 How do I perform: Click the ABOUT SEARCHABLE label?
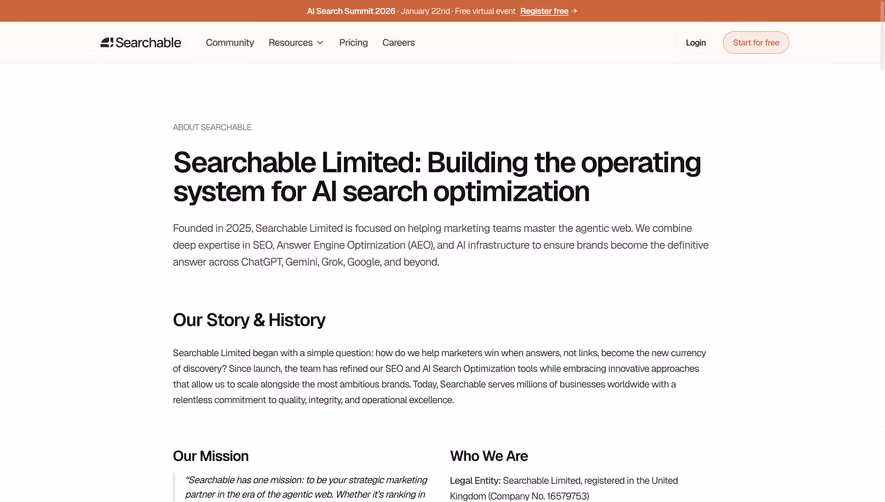pos(212,127)
